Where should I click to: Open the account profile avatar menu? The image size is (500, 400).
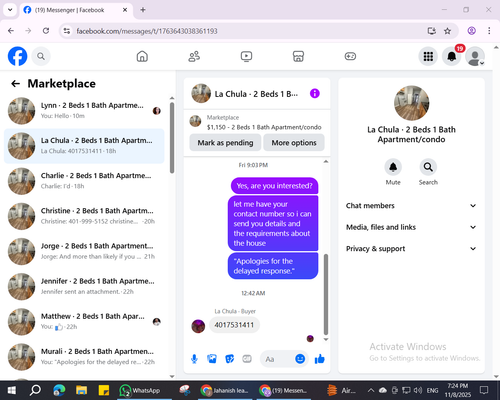point(475,56)
